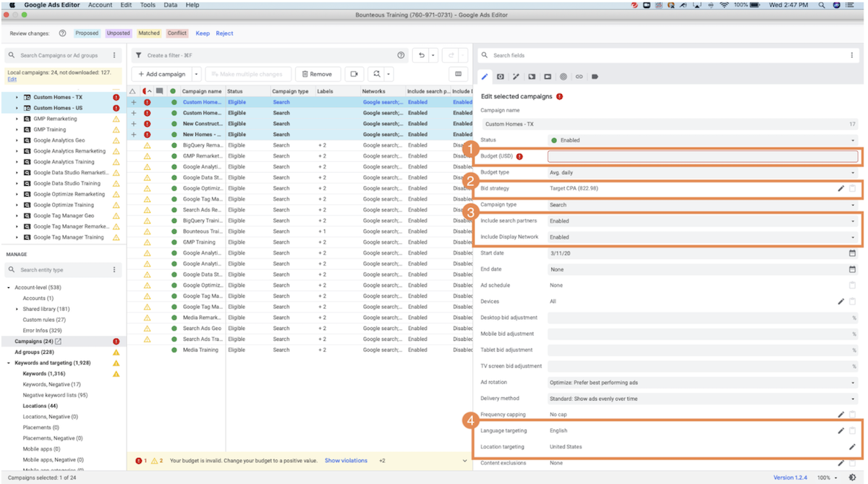The width and height of the screenshot is (868, 484).
Task: Select the chain-link URL options tab icon
Action: [x=579, y=77]
